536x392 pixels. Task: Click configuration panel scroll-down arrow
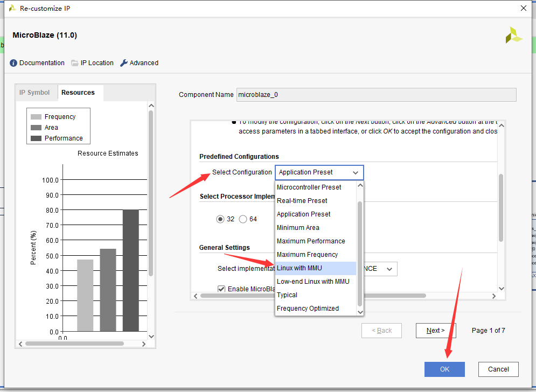(502, 289)
